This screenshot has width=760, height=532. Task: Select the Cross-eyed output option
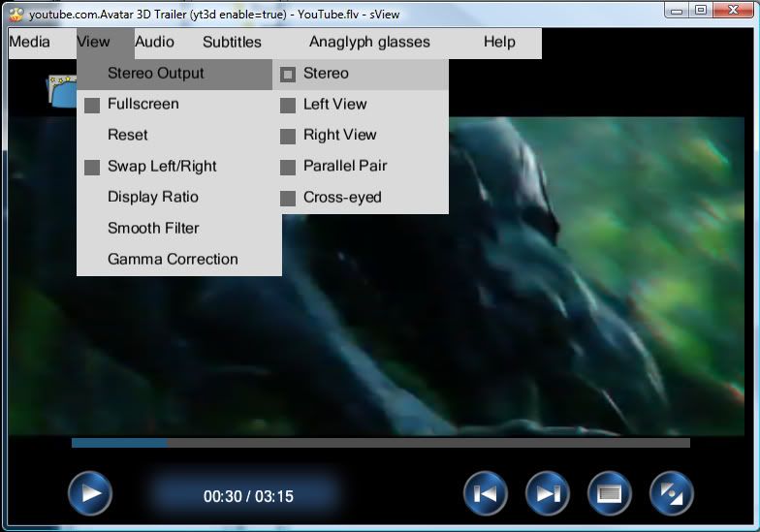point(361,198)
